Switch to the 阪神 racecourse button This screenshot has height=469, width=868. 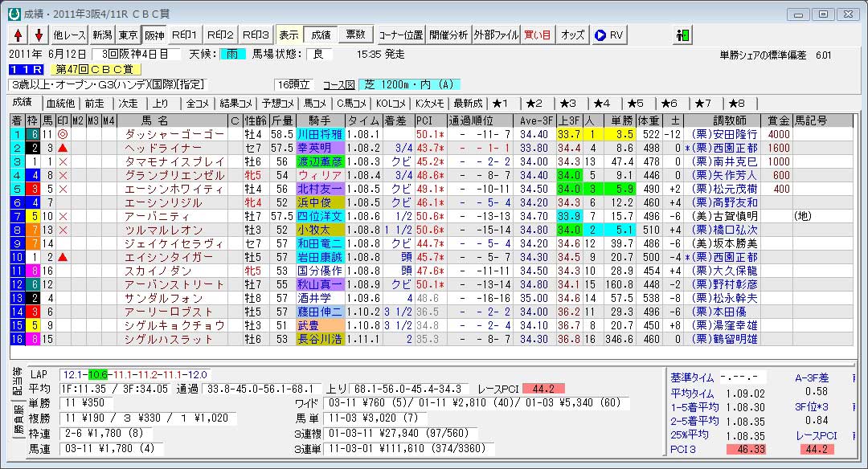coord(154,35)
